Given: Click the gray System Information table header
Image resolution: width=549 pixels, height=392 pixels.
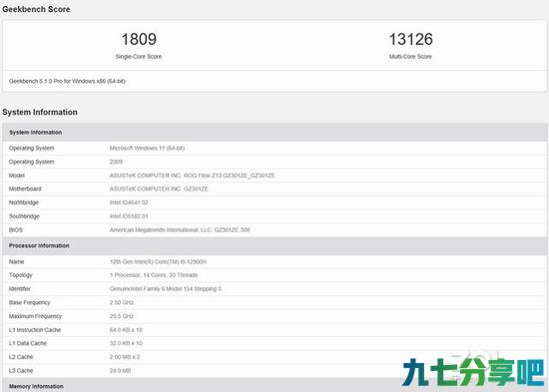Looking at the screenshot, I should (274, 133).
